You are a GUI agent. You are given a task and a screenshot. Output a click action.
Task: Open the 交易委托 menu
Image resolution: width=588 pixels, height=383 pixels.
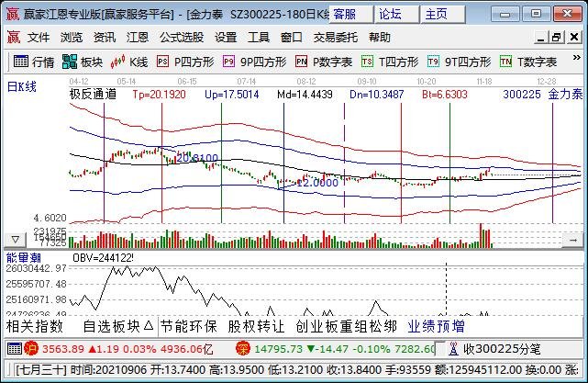pos(336,37)
